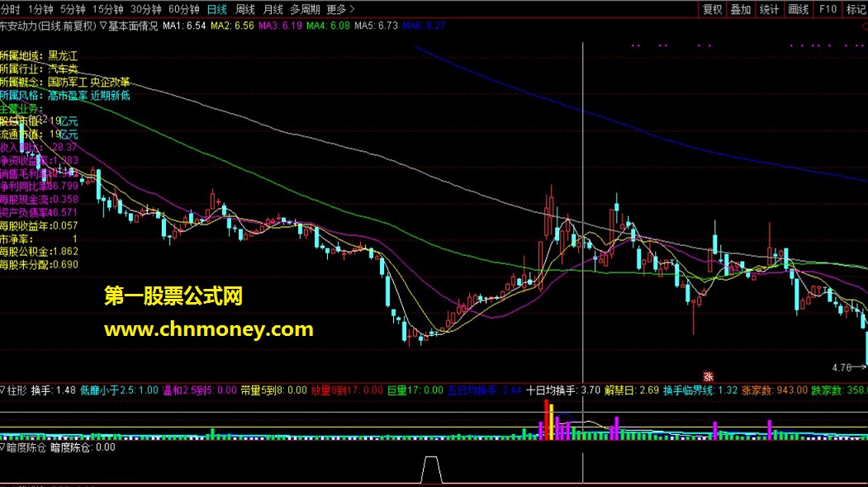
Task: Click the 带量5到8: 0.00 value
Action: pyautogui.click(x=273, y=390)
